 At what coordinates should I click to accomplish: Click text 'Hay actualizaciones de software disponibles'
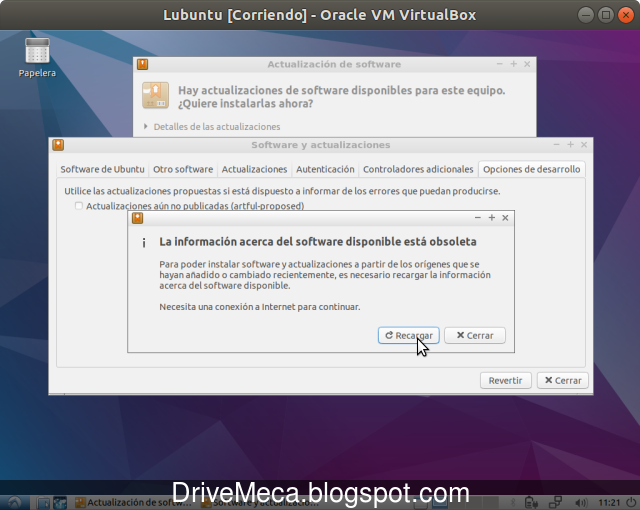pos(295,90)
